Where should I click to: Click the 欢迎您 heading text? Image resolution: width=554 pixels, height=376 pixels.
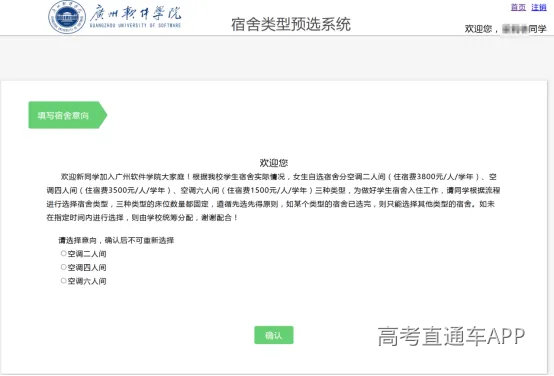pyautogui.click(x=274, y=163)
